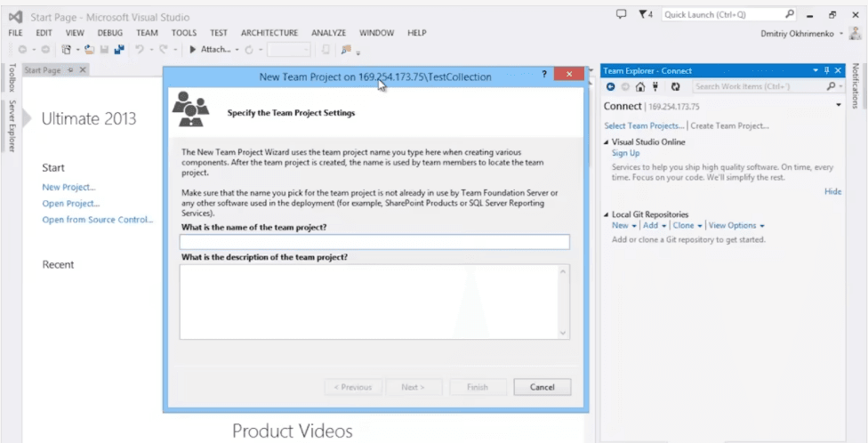This screenshot has width=868, height=443.
Task: Click the Open File toolbar icon
Action: coord(89,50)
